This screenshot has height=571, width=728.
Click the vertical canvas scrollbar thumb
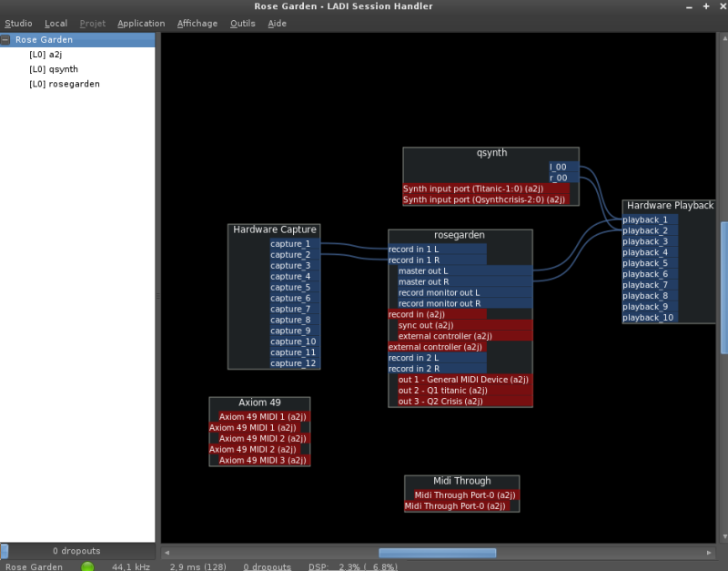723,288
